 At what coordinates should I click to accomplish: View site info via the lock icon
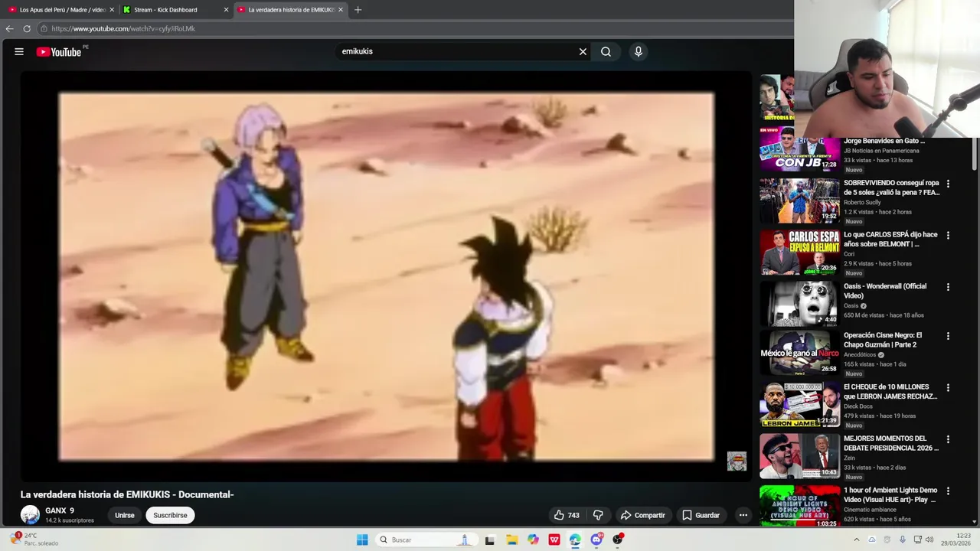[44, 28]
